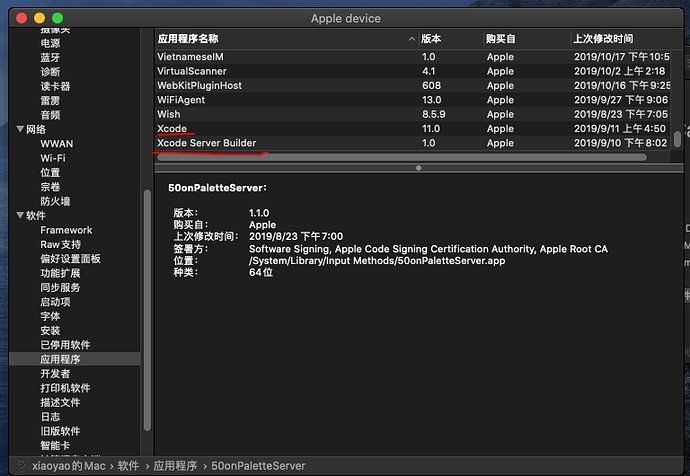
Task: Select 启动项 in the sidebar
Action: (x=55, y=302)
